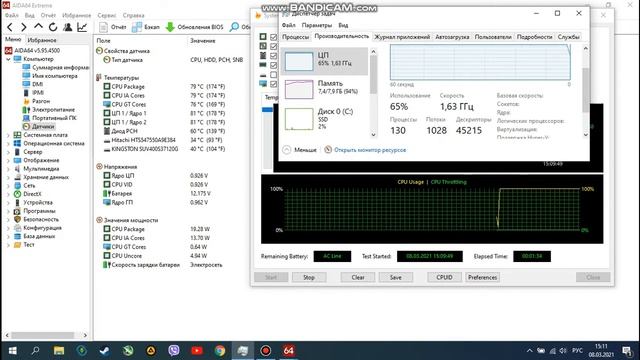640x360 pixels.
Task: Expand the Хранение данных node
Action: (8, 178)
